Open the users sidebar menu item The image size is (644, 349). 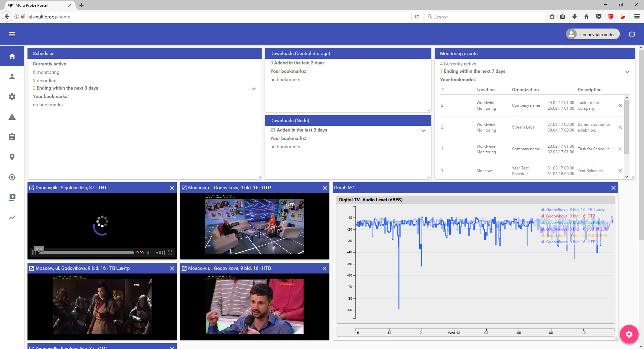(12, 77)
